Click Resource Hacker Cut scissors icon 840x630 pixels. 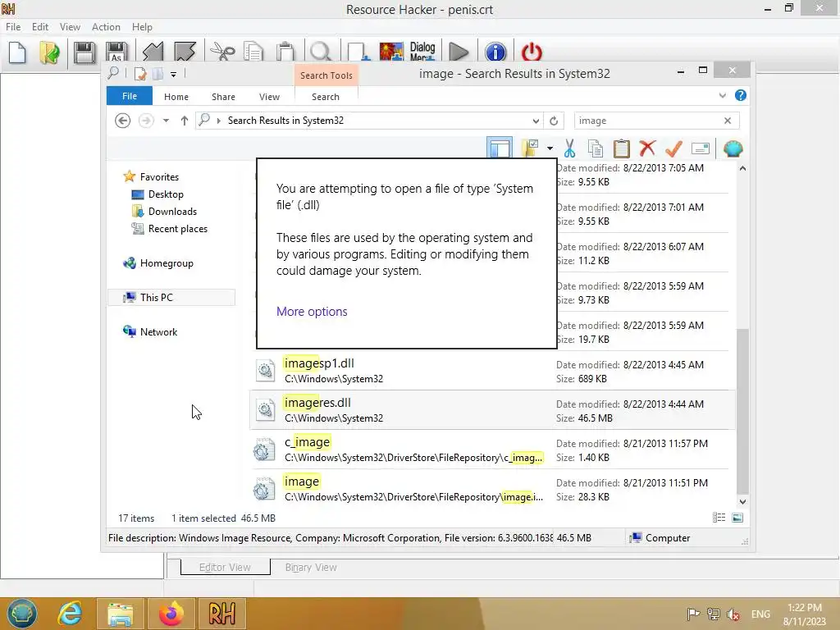(x=222, y=52)
